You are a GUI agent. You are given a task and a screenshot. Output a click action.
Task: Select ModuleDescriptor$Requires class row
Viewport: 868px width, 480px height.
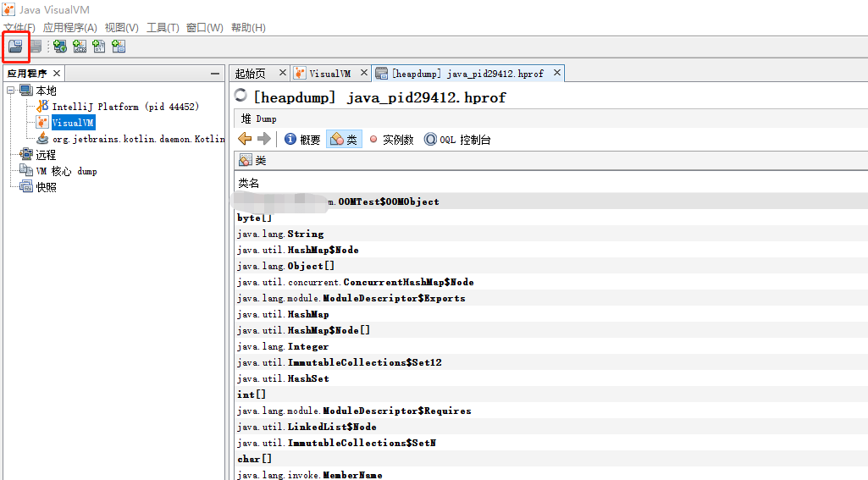click(x=550, y=411)
